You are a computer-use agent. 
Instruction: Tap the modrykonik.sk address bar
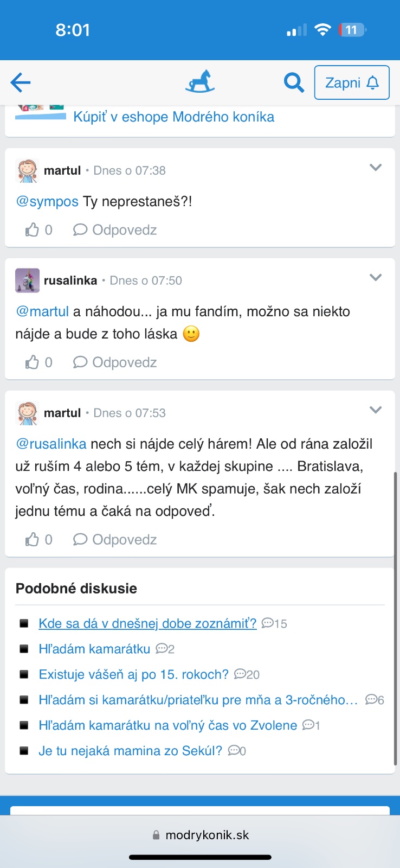[201, 835]
